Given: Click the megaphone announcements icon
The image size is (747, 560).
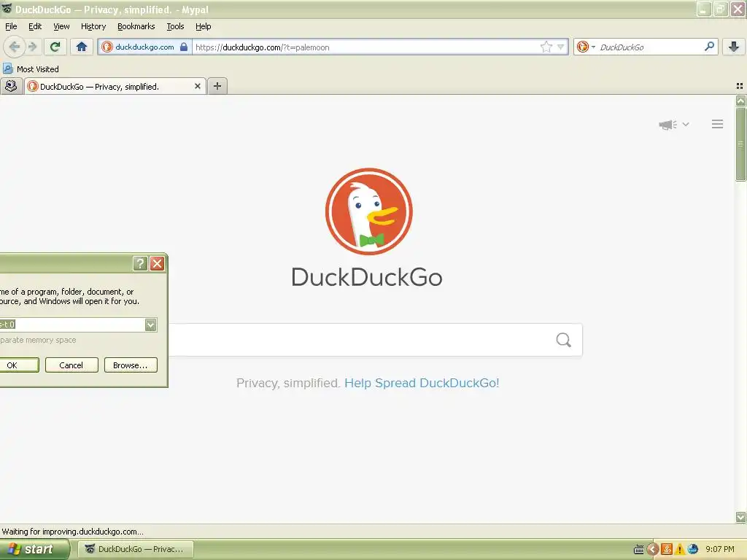Looking at the screenshot, I should pyautogui.click(x=668, y=125).
